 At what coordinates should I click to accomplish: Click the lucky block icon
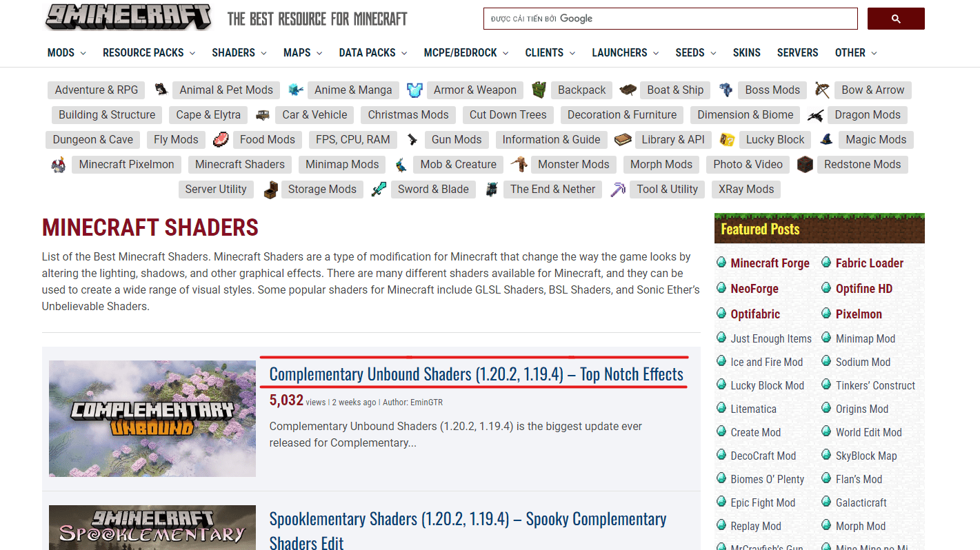point(727,139)
